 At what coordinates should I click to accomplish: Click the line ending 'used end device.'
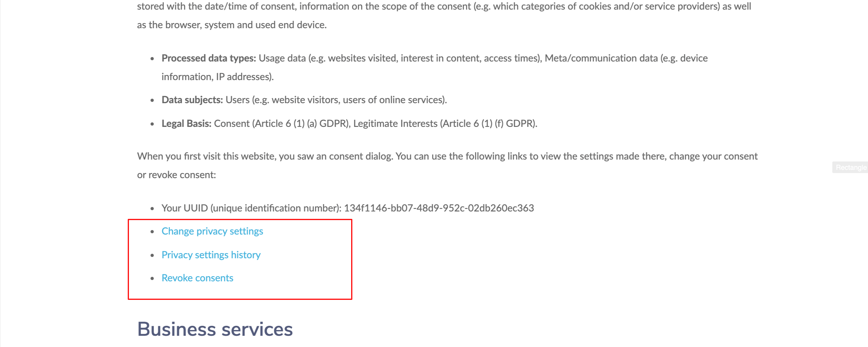(231, 25)
